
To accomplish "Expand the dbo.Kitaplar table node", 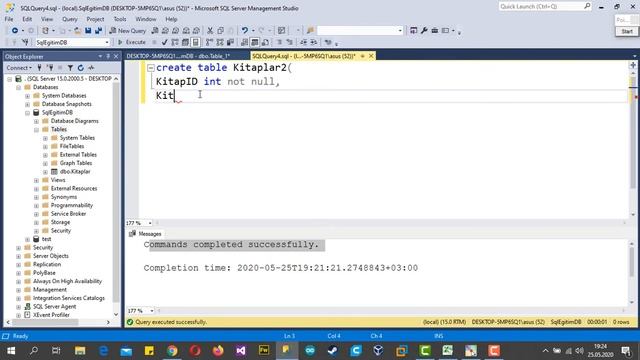I will [45, 172].
